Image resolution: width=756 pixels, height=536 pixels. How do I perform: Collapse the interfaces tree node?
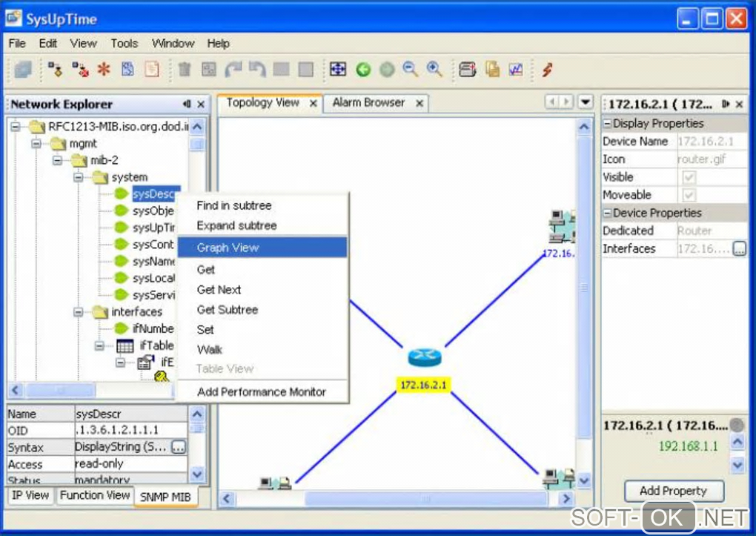(x=79, y=312)
